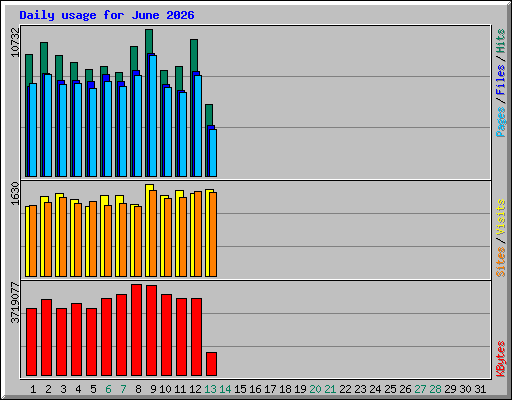This screenshot has height=400, width=512.
Task: Click the 3719077 KBytes axis value
Action: pos(15,303)
